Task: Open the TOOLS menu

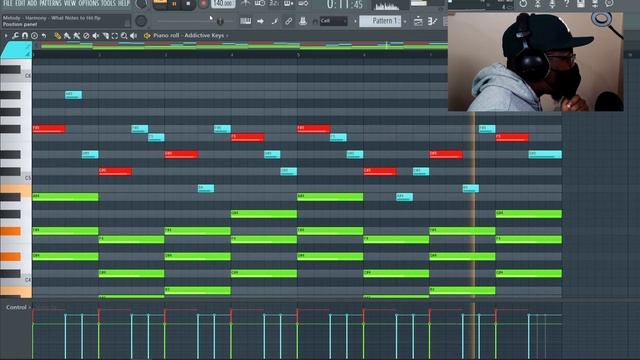Action: (x=108, y=3)
